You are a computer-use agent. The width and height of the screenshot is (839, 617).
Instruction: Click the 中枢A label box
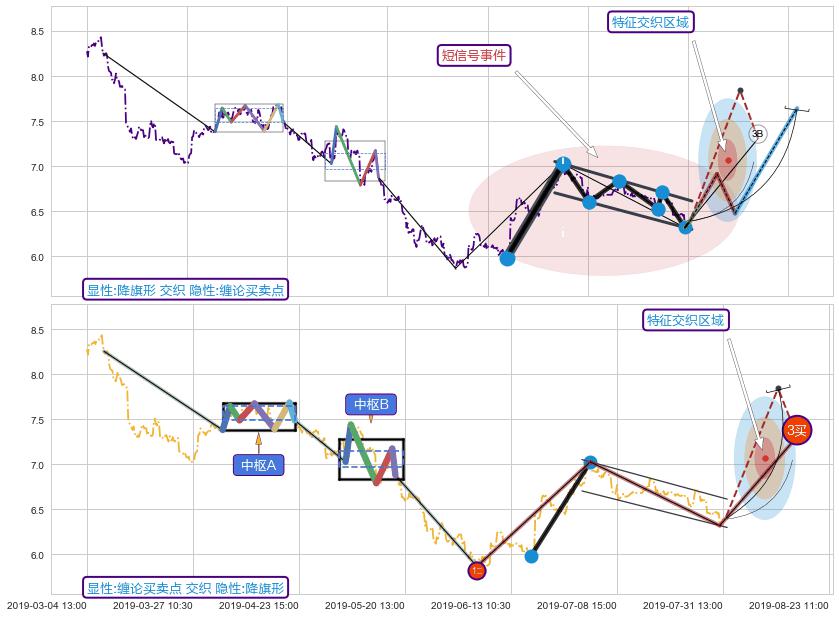(259, 465)
